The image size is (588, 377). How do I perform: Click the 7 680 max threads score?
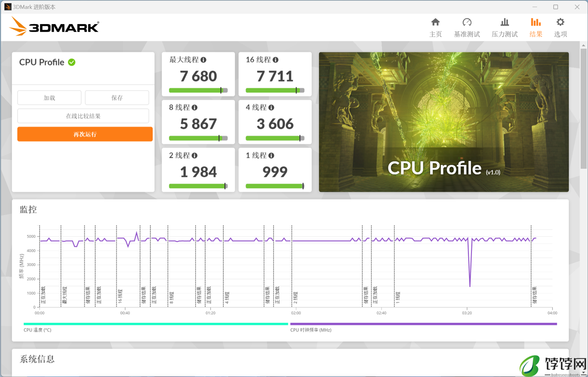pyautogui.click(x=198, y=76)
